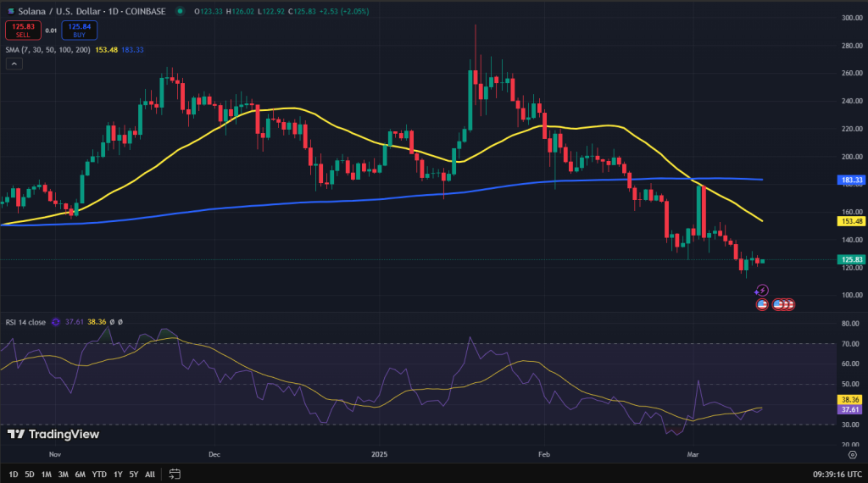This screenshot has height=483, width=868.
Task: Sell Solana at 125.83
Action: (23, 31)
